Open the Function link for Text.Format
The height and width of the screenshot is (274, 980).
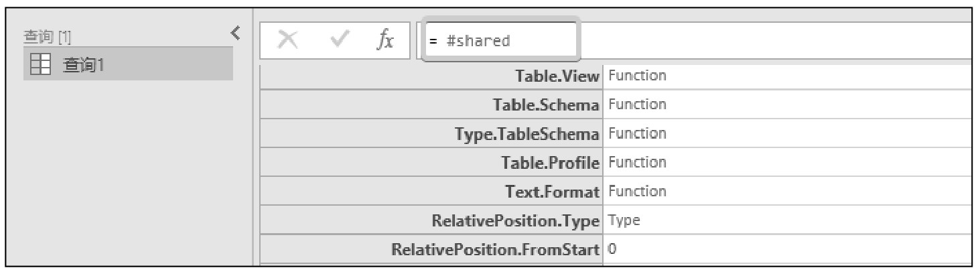pyautogui.click(x=637, y=191)
